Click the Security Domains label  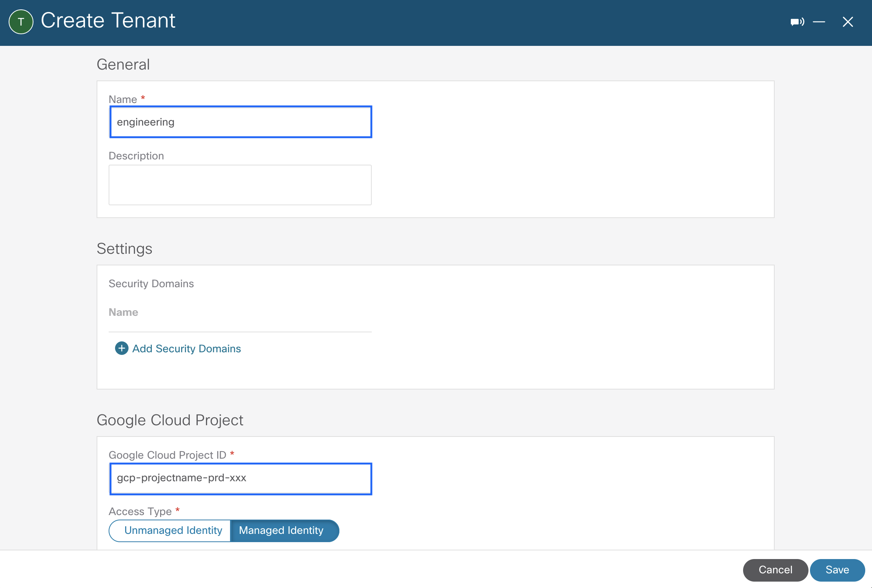151,283
